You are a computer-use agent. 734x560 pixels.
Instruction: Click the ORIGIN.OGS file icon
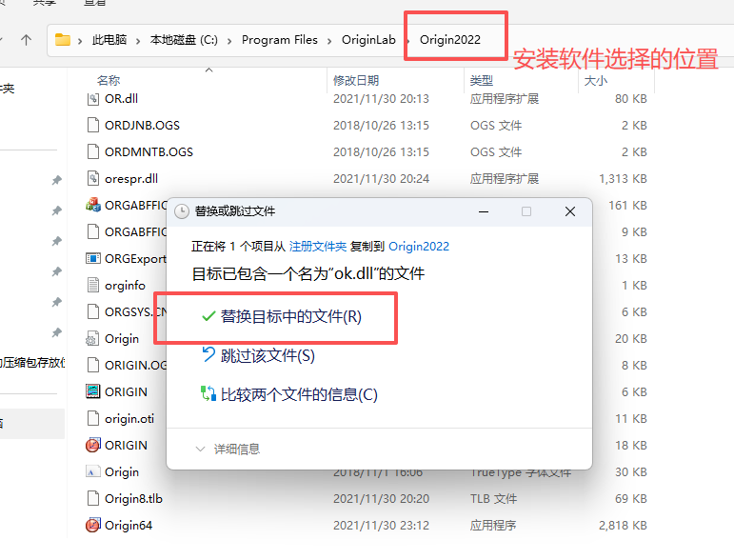93,365
